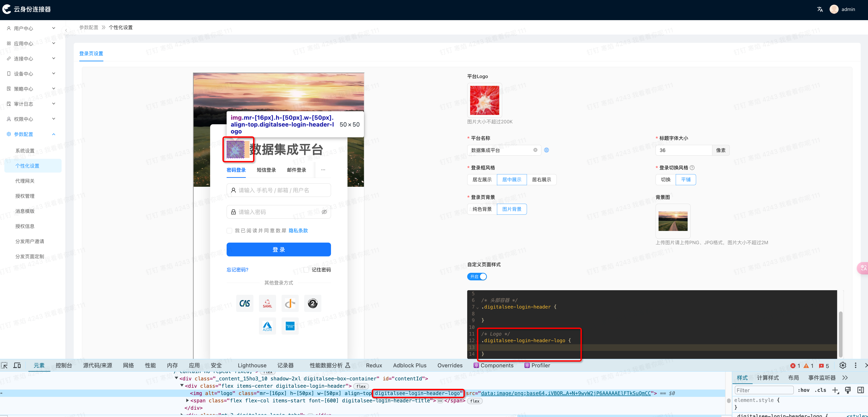868x417 pixels.
Task: Check the privacy terms agreement checkbox
Action: [229, 231]
